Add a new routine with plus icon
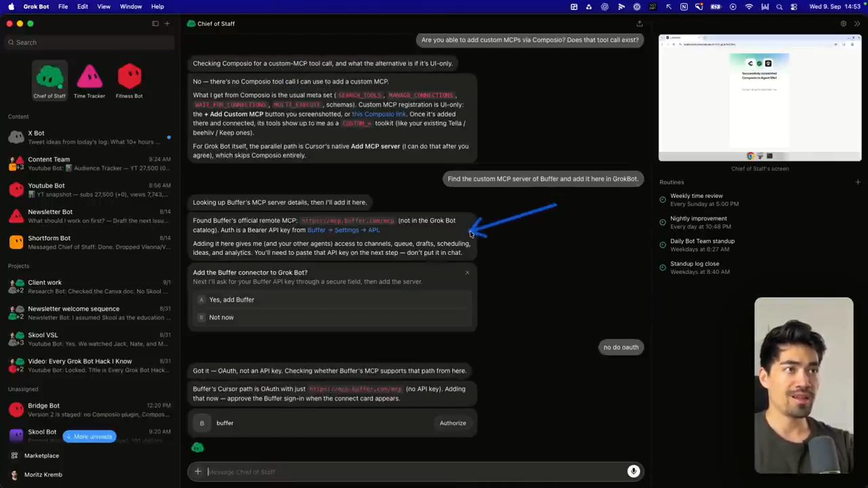 click(858, 182)
